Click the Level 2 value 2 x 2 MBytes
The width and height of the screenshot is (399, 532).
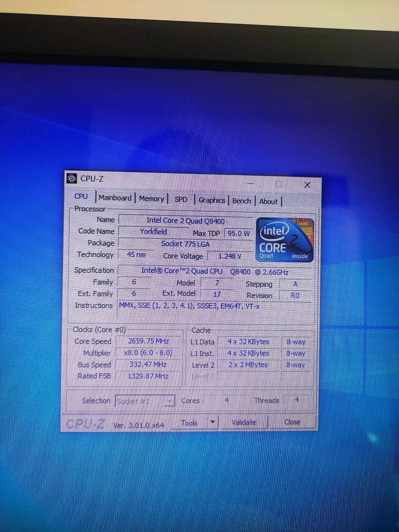pos(248,365)
